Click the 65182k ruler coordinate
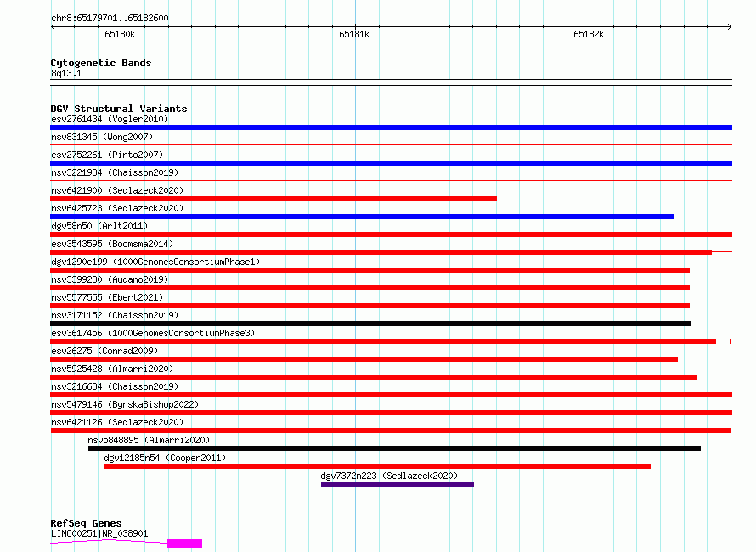Viewport: 756px width, 552px height. click(588, 34)
